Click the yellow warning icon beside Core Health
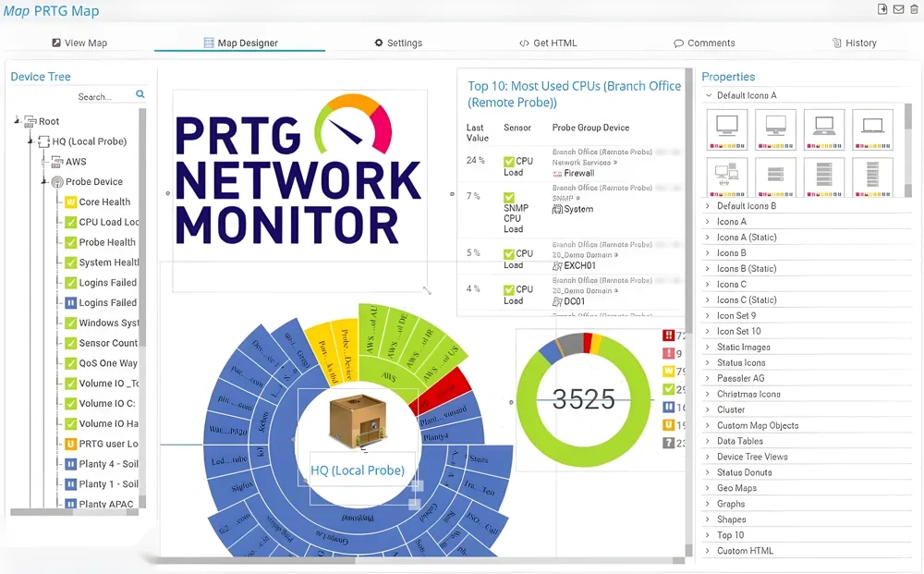The image size is (924, 574). (x=71, y=202)
